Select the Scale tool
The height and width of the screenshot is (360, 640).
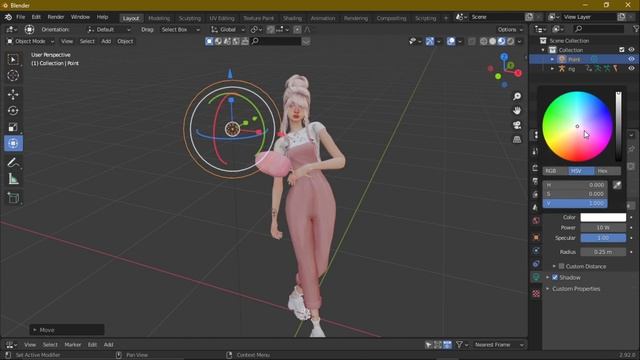point(13,127)
